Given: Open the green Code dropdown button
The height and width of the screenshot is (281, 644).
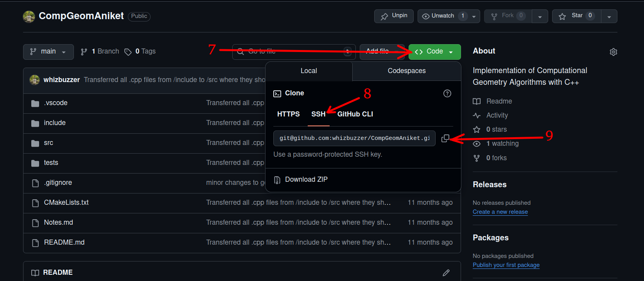Looking at the screenshot, I should coord(434,52).
